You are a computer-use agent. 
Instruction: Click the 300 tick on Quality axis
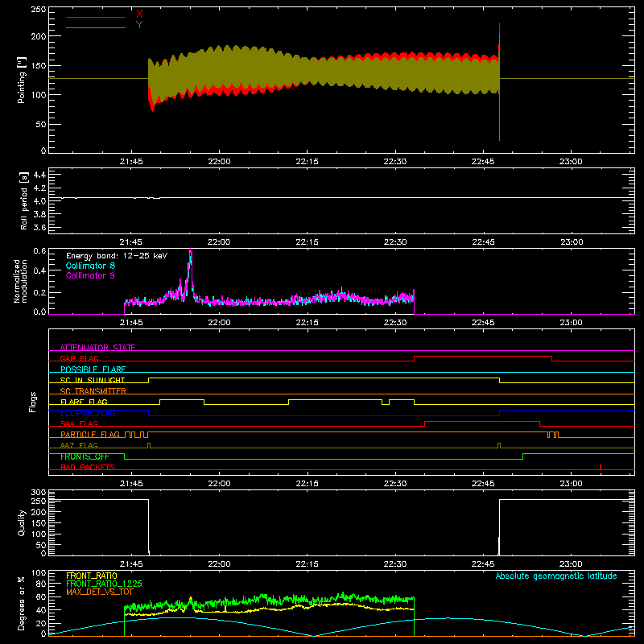pos(39,493)
